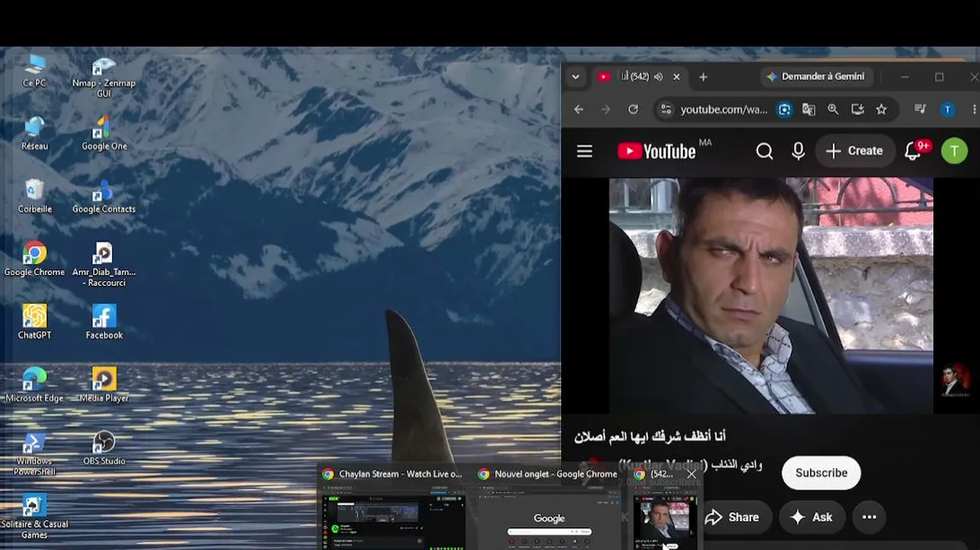Open the green T account avatar on YouTube

click(x=954, y=151)
